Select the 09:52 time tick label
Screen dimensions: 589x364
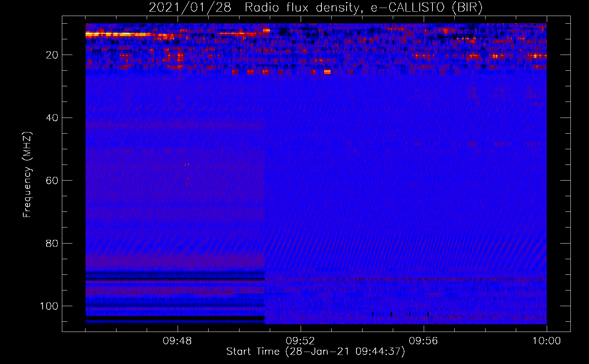click(x=300, y=341)
